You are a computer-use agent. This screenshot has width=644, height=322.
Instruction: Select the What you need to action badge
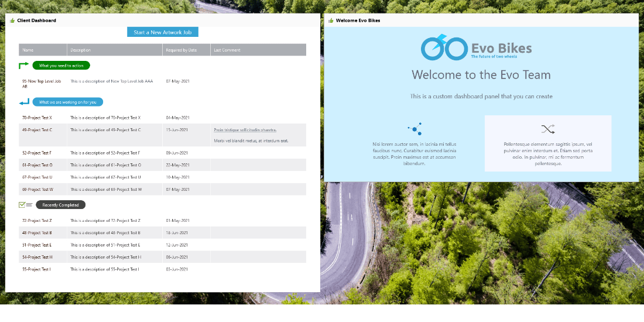click(x=61, y=66)
